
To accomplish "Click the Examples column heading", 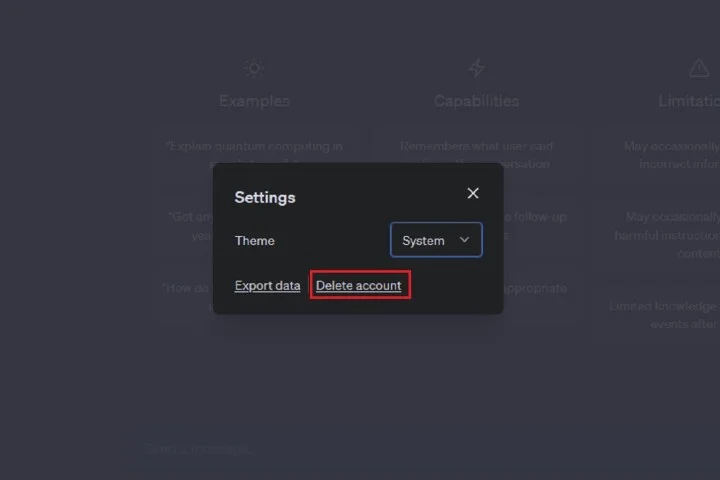I will click(254, 101).
